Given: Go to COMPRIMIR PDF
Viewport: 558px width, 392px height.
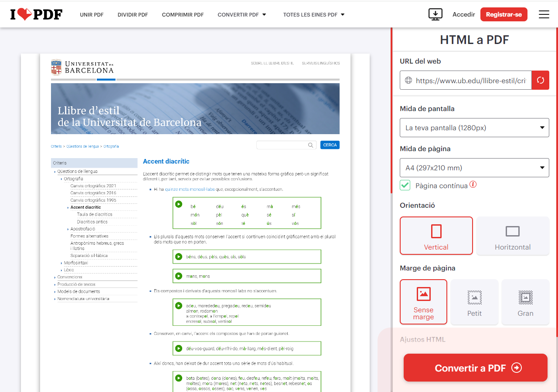Looking at the screenshot, I should 183,15.
